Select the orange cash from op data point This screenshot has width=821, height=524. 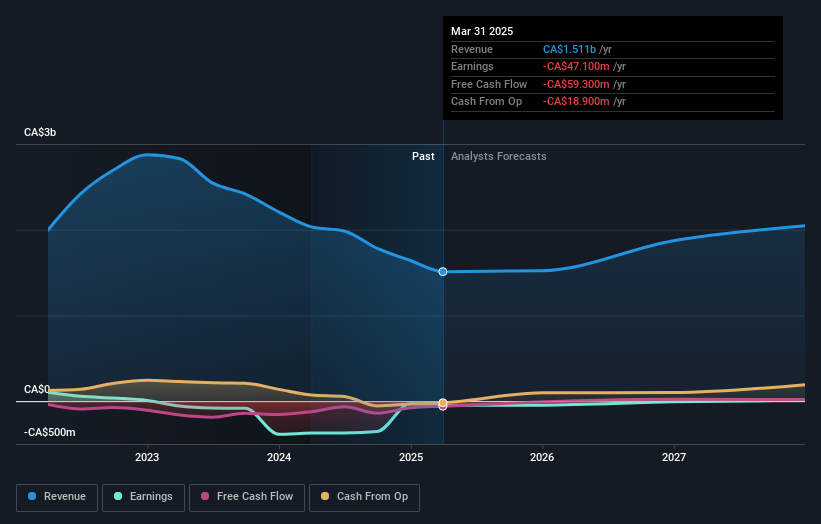(x=443, y=403)
